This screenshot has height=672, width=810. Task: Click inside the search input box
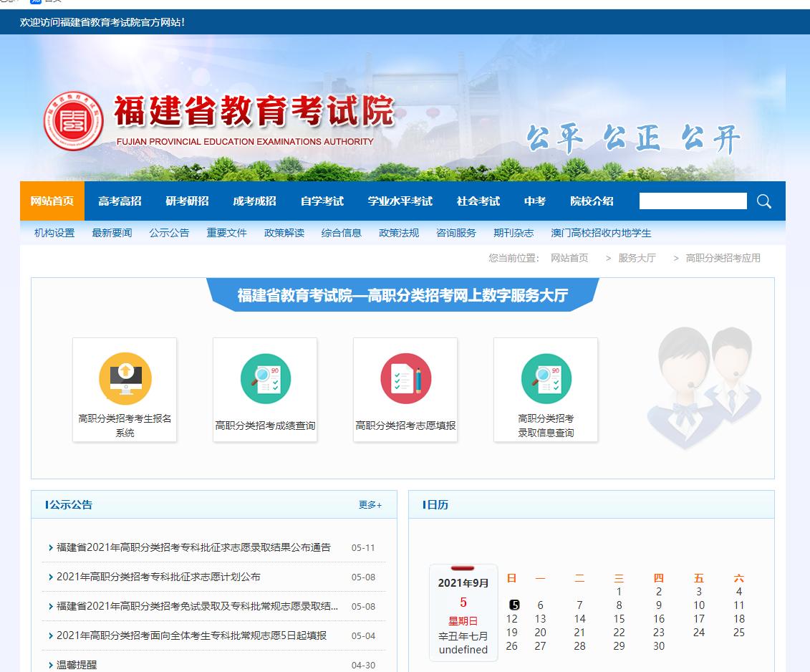(691, 201)
